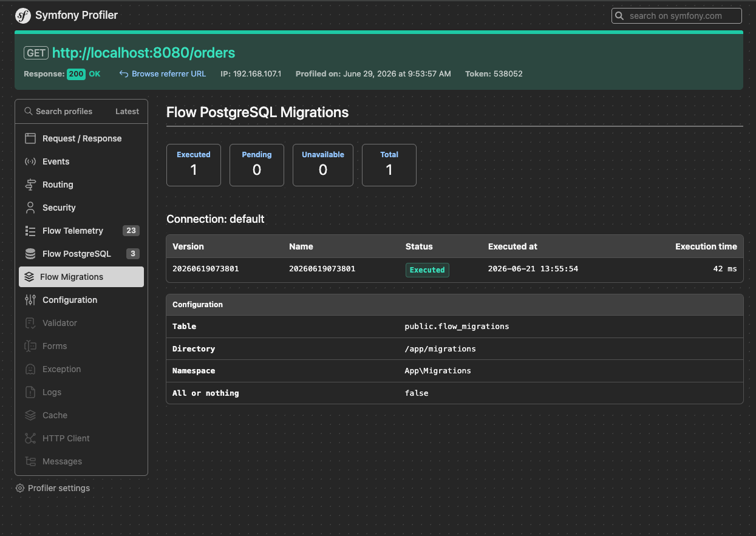Screen dimensions: 756x536
Task: Open the Events panel
Action: click(x=81, y=161)
